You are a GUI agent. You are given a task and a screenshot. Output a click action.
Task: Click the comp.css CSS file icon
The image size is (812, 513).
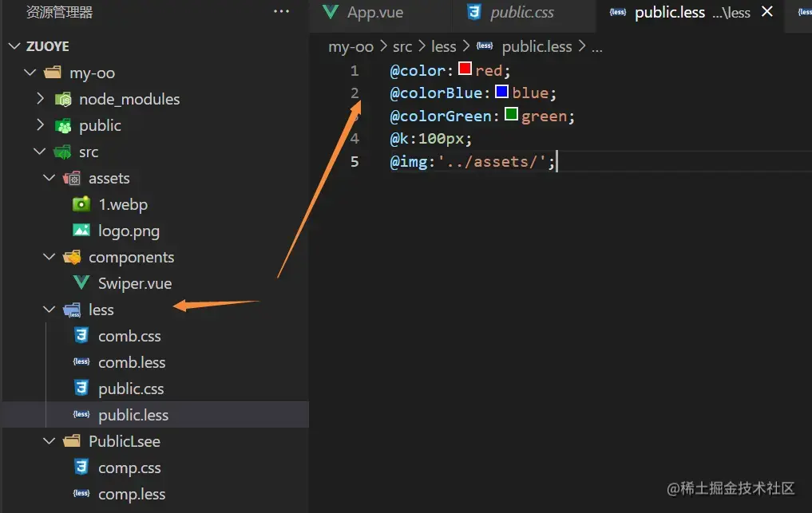(81, 467)
